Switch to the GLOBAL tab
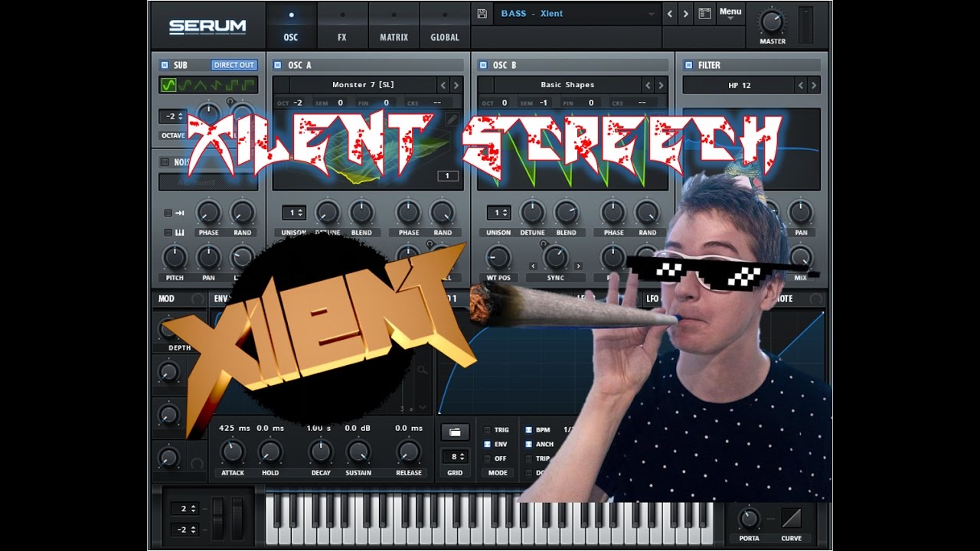Screen dimensions: 980x551 click(x=445, y=26)
